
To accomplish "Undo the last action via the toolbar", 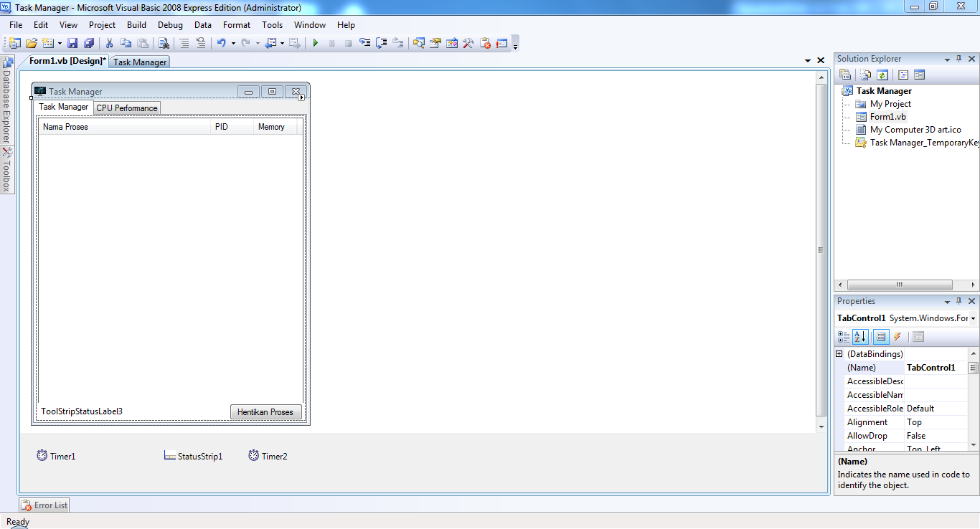I will pos(222,44).
